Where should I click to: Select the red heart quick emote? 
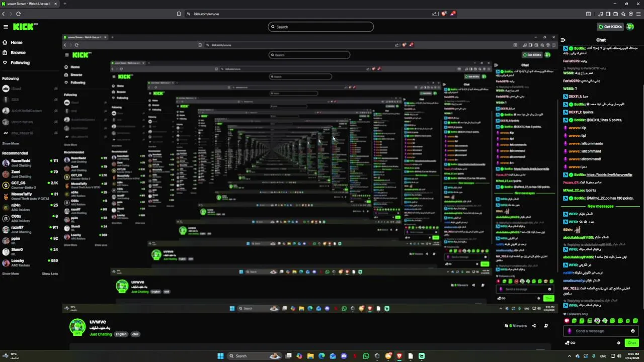click(567, 321)
